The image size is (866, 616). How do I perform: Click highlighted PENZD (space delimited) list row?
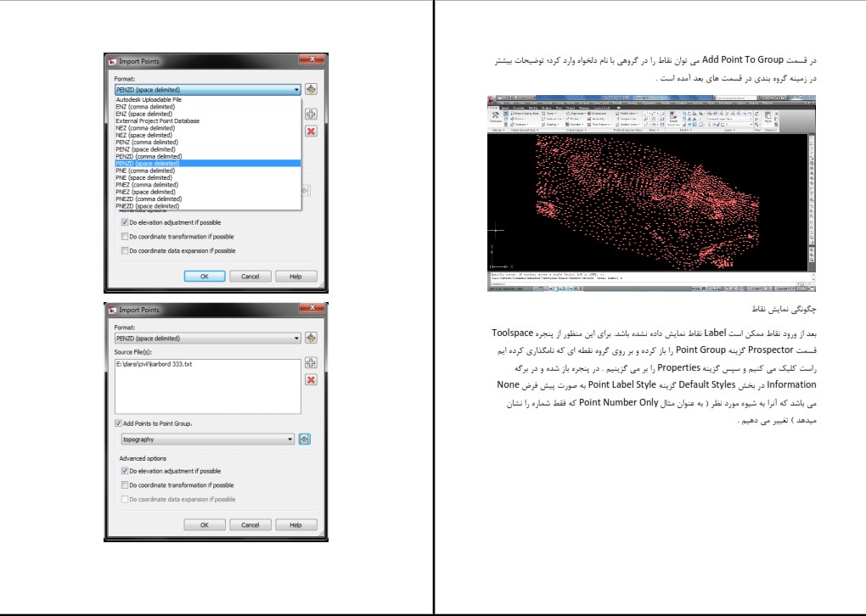[208, 164]
